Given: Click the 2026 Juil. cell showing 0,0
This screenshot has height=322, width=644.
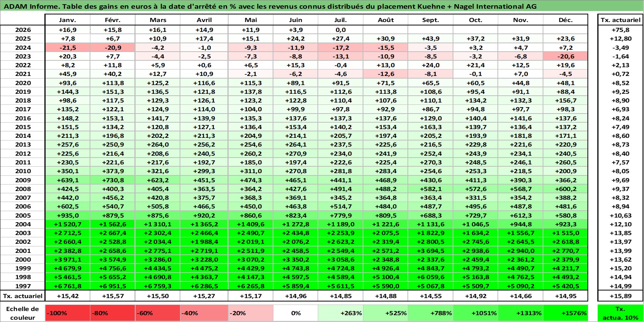Looking at the screenshot, I should [341, 30].
